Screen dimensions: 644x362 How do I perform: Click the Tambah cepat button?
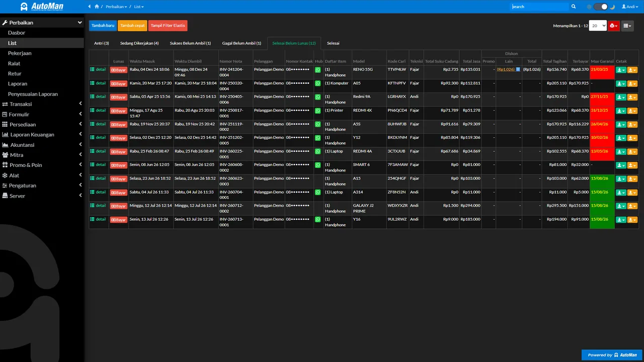(x=132, y=26)
